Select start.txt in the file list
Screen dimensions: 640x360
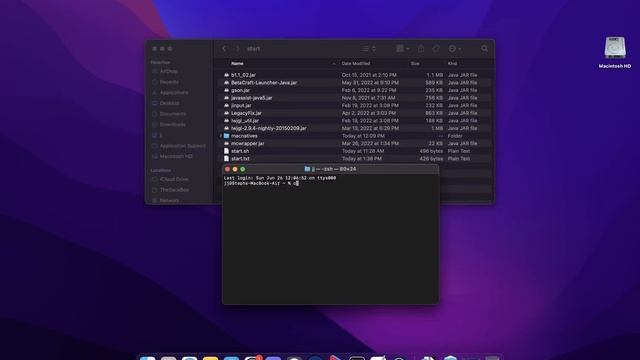[x=240, y=159]
